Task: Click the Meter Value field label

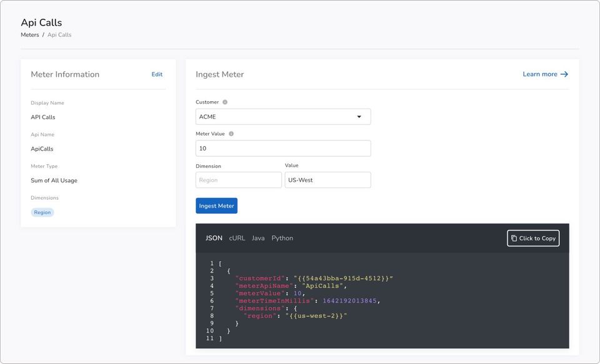Action: pos(210,134)
